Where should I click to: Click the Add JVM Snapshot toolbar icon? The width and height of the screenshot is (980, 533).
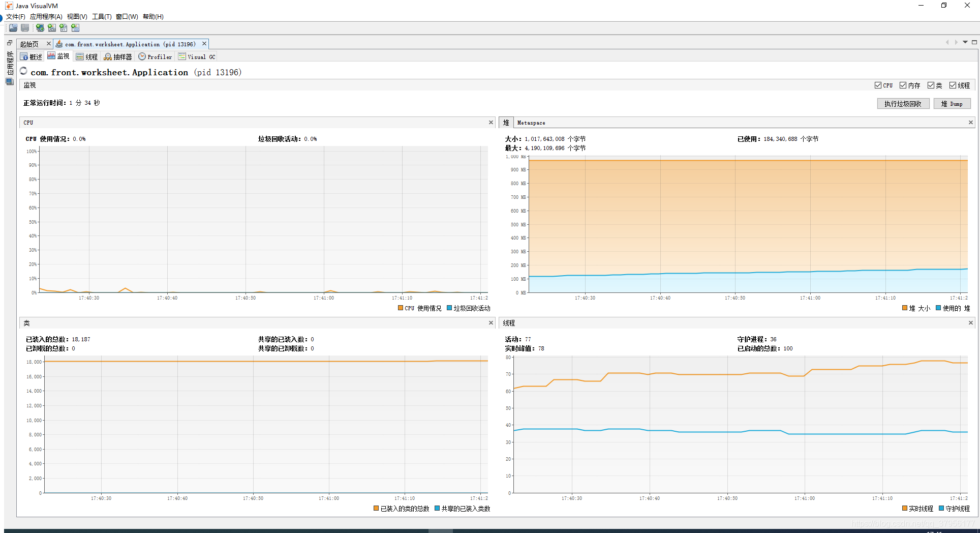(75, 28)
